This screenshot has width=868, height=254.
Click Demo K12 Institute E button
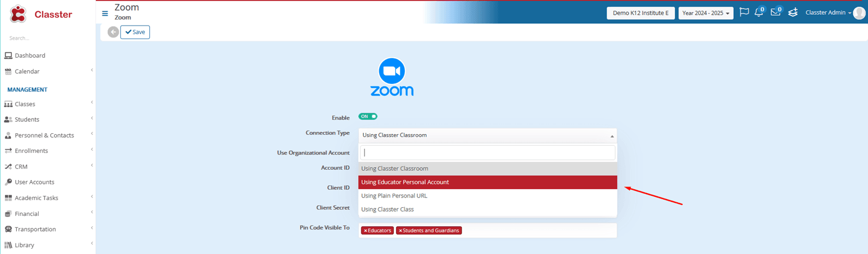(x=641, y=13)
